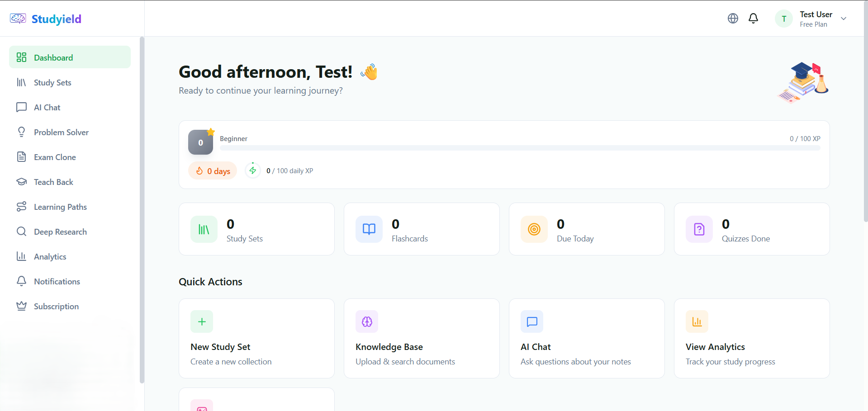Open the Subscription crown icon
This screenshot has width=868, height=411.
coord(22,306)
